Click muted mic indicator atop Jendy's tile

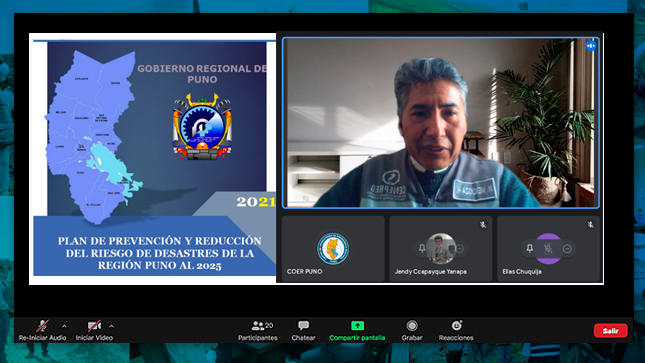483,225
